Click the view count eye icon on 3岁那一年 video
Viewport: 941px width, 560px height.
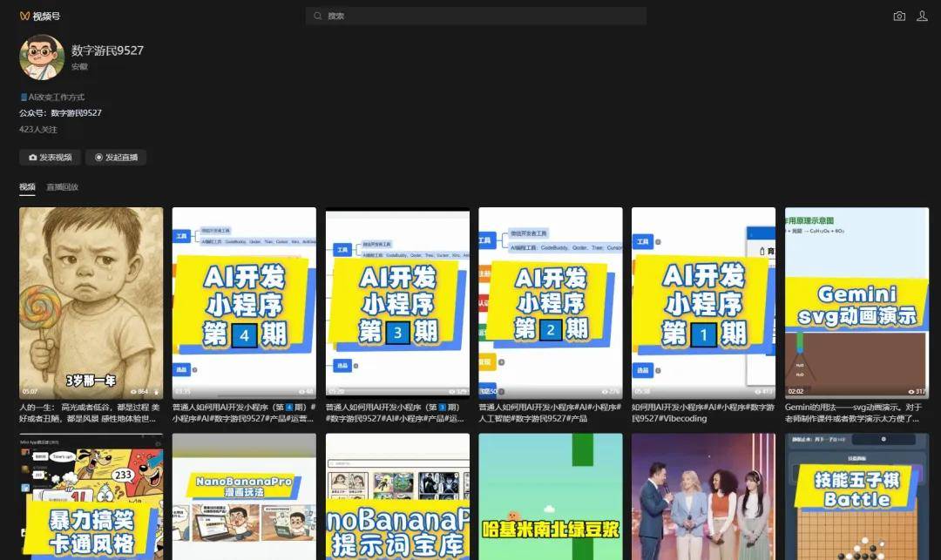point(132,392)
